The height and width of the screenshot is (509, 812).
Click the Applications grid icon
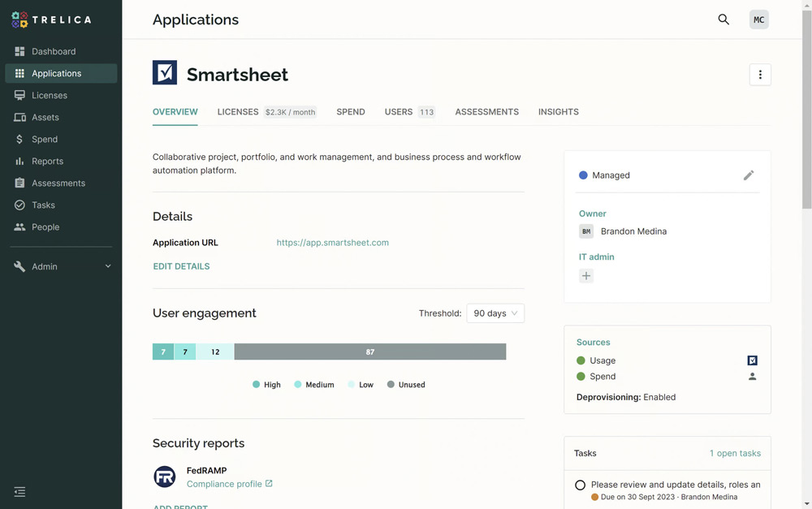(x=19, y=74)
